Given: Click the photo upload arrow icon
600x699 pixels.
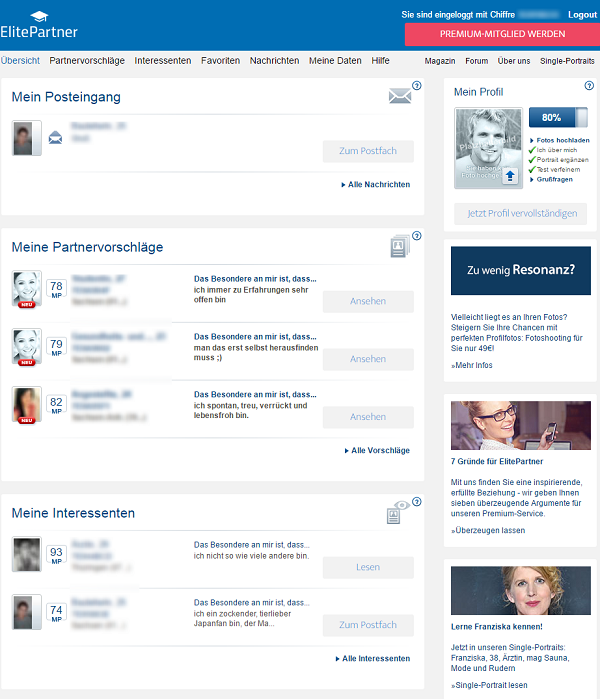Looking at the screenshot, I should (x=510, y=176).
